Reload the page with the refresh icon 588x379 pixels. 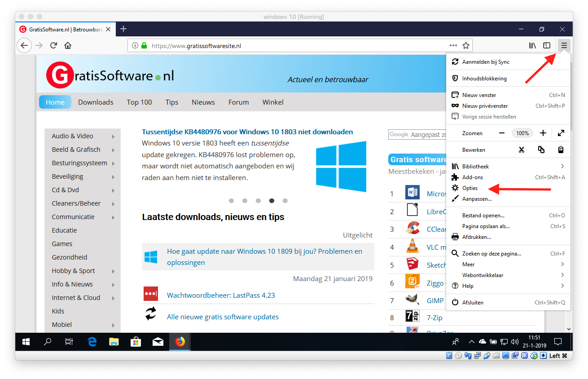[x=53, y=45]
